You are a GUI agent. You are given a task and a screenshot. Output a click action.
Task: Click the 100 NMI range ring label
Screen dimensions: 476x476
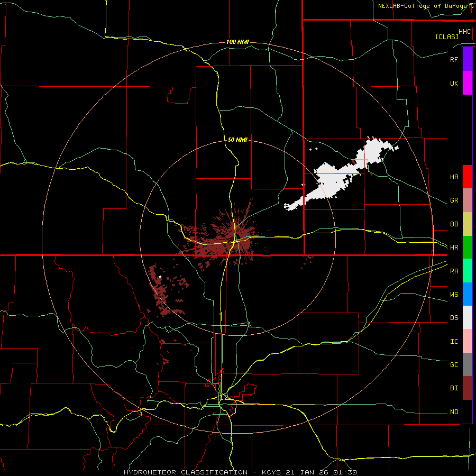tap(237, 42)
